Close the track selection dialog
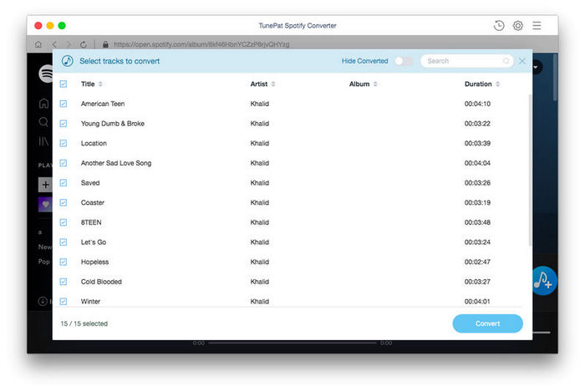The height and width of the screenshot is (392, 585). coord(522,61)
